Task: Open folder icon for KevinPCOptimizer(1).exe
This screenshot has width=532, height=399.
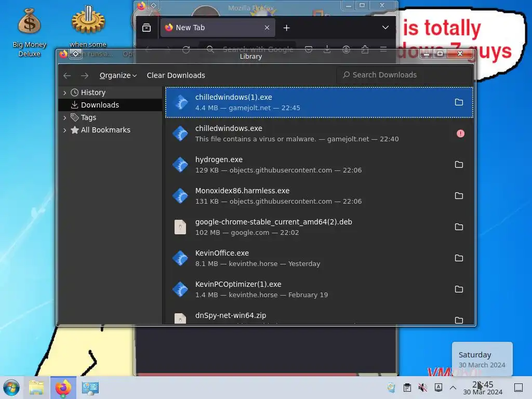Action: pos(459,289)
